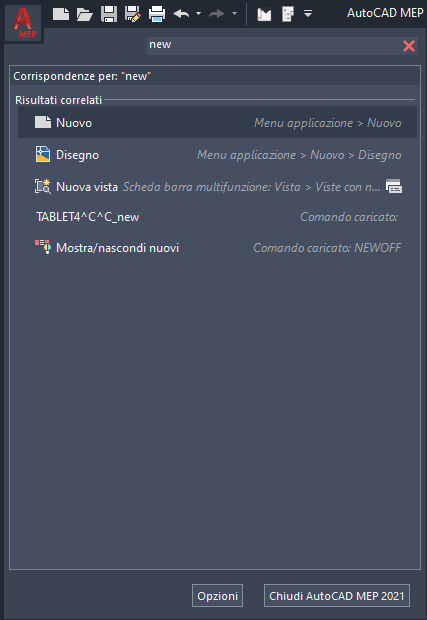Open the AutoCAD MEP application menu logo
This screenshot has width=427, height=620.
click(23, 23)
